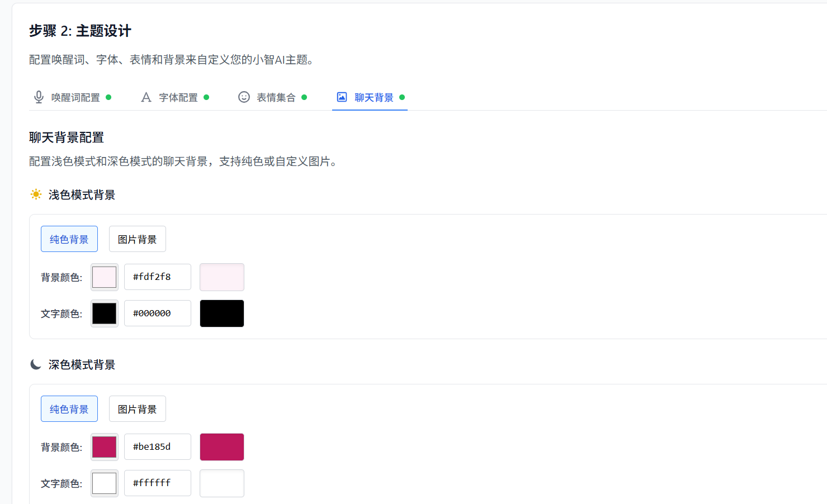This screenshot has width=827, height=504.
Task: Click the smiley face emoji icon
Action: coord(244,97)
